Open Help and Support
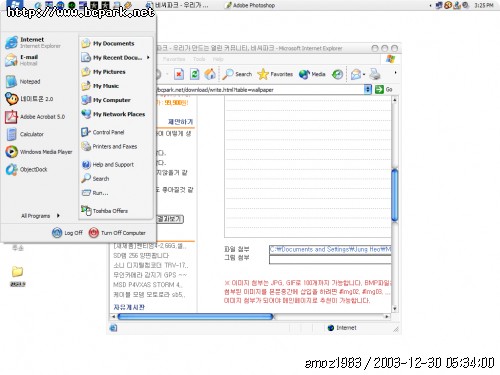The width and height of the screenshot is (500, 375). tap(107, 164)
